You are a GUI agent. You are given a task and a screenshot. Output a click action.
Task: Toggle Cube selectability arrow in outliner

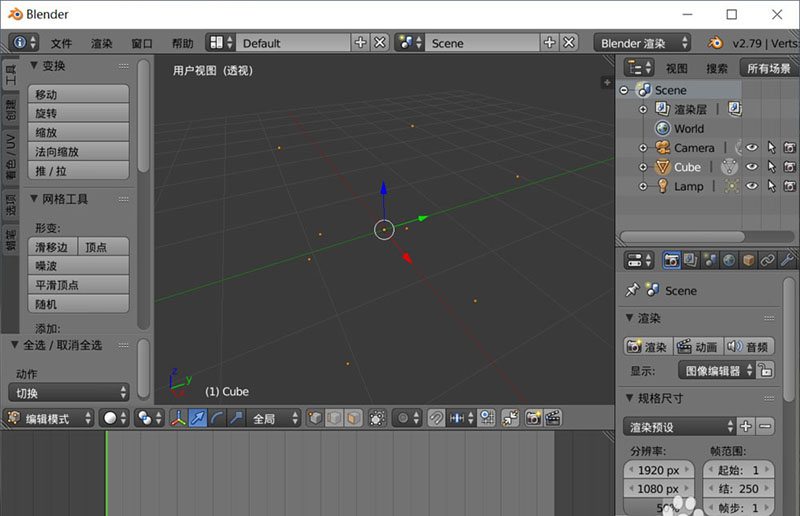click(771, 167)
